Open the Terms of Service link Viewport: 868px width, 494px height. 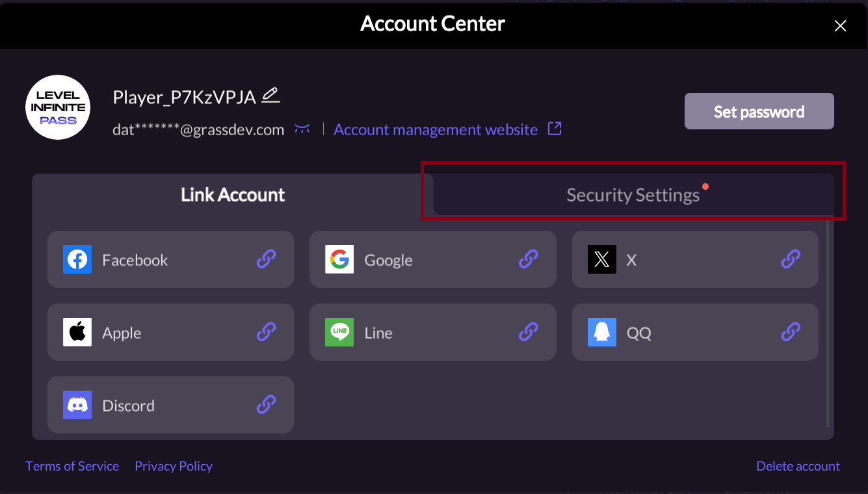tap(72, 465)
